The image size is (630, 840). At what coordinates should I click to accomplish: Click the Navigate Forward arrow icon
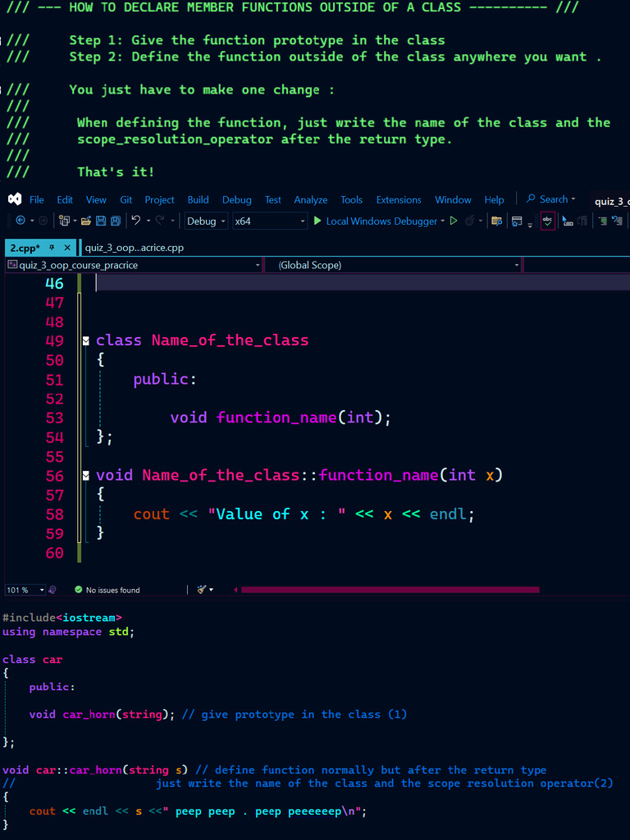pyautogui.click(x=43, y=221)
